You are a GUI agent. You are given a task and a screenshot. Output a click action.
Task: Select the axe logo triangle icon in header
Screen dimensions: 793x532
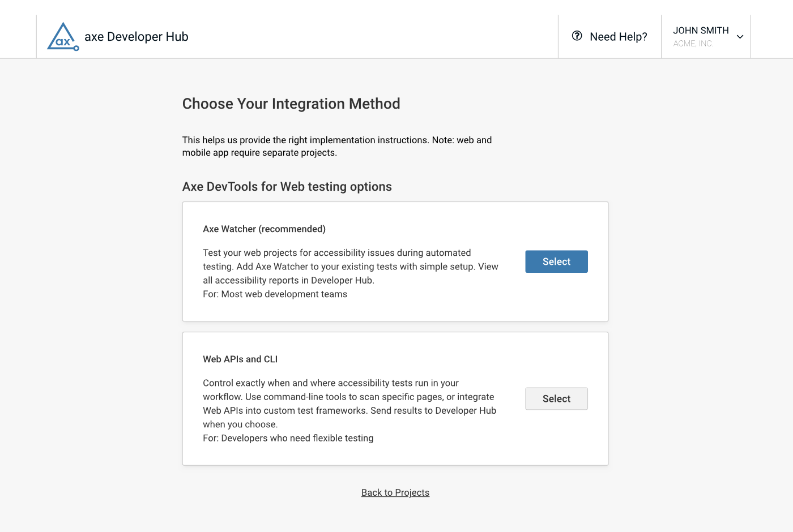tap(62, 35)
